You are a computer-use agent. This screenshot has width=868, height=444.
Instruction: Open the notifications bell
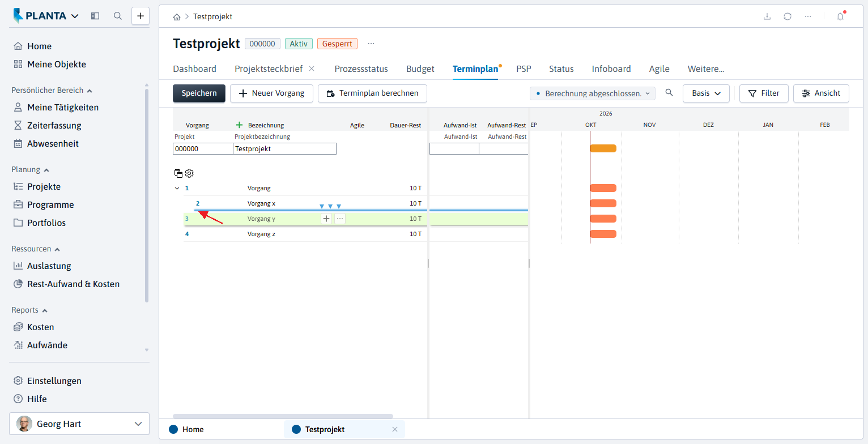(840, 16)
